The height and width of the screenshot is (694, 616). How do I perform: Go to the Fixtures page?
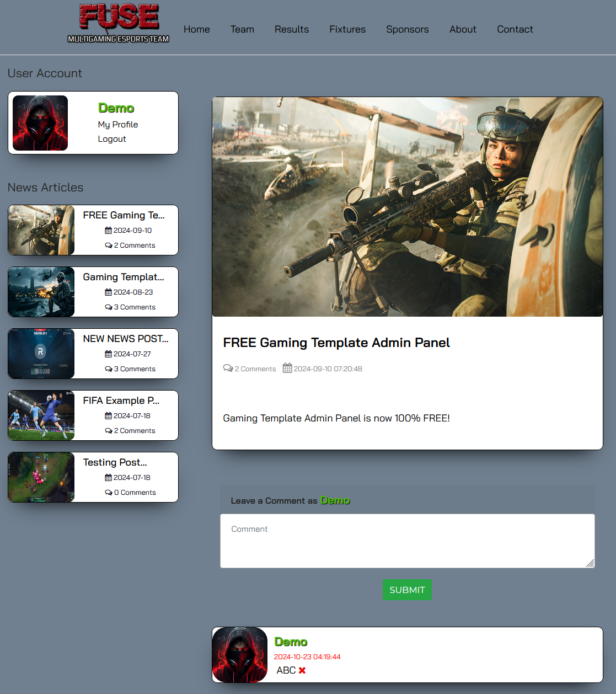347,29
